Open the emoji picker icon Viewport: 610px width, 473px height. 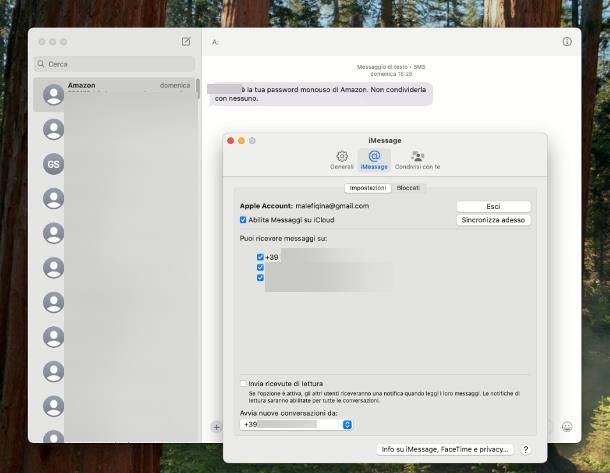click(x=567, y=427)
